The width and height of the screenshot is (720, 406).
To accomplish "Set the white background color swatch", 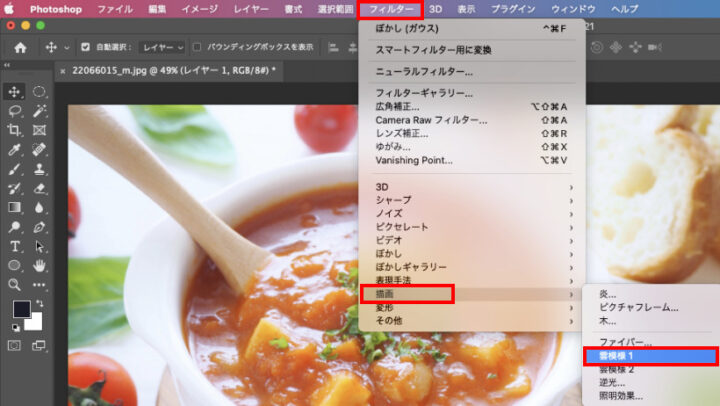I will coord(34,323).
